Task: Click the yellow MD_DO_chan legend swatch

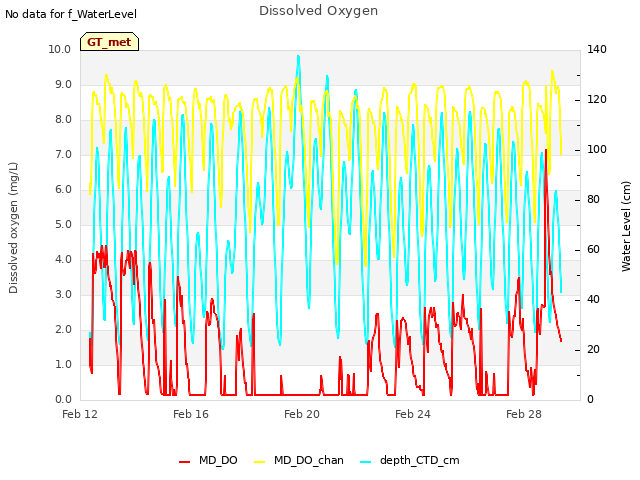Action: pos(260,462)
